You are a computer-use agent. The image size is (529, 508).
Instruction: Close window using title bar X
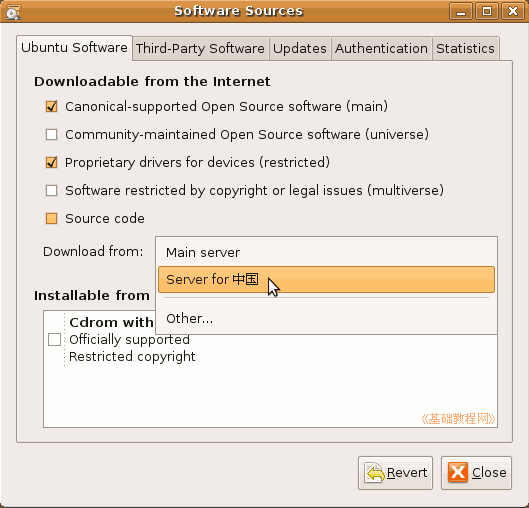pos(513,11)
